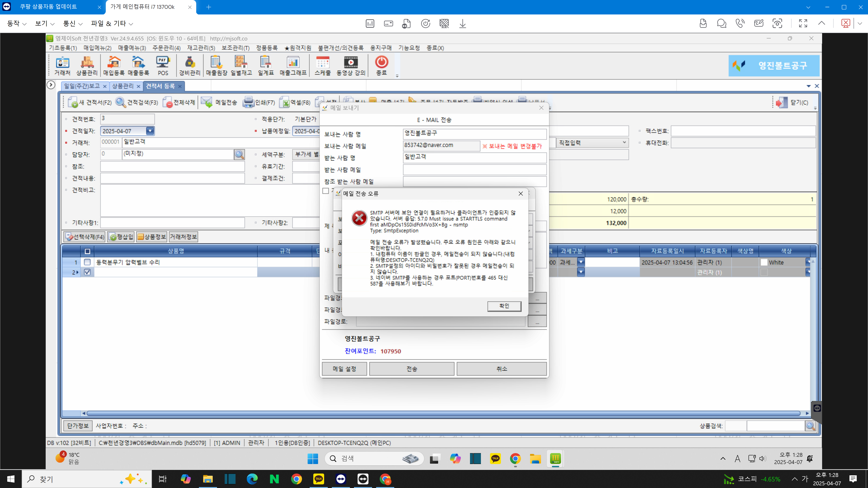The height and width of the screenshot is (488, 868).
Task: Click the 인쇄(F7) printer button
Action: click(x=259, y=102)
